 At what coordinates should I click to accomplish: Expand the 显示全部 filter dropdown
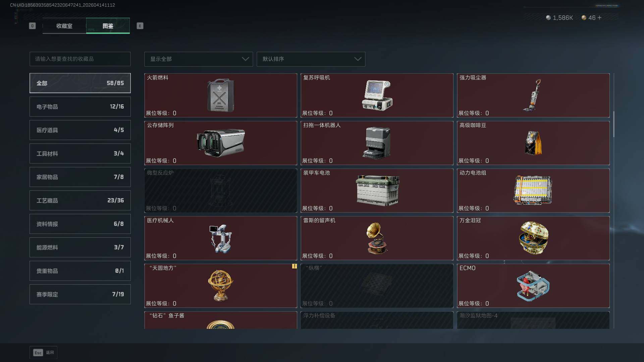tap(199, 59)
